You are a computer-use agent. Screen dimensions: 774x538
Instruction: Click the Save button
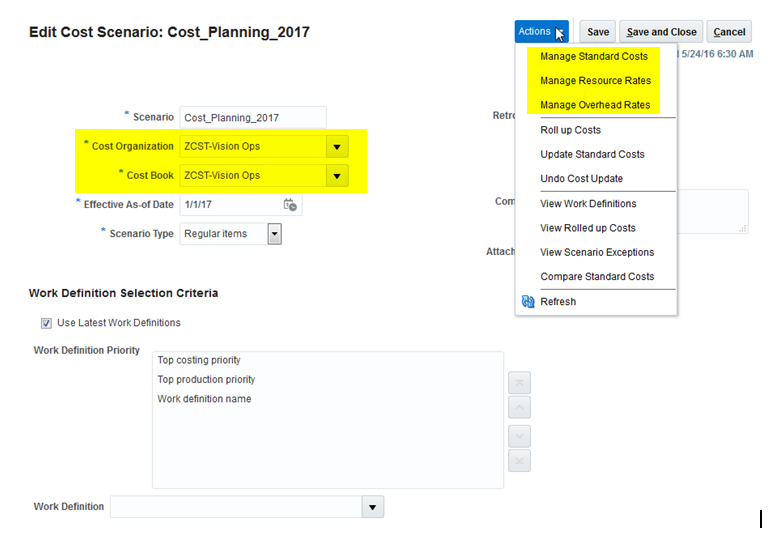point(598,32)
